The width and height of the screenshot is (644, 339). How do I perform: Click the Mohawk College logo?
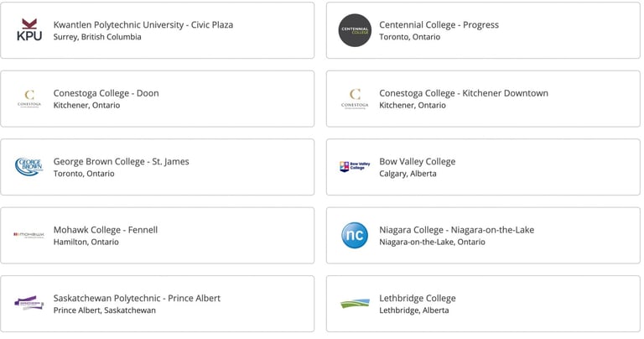pyautogui.click(x=29, y=235)
